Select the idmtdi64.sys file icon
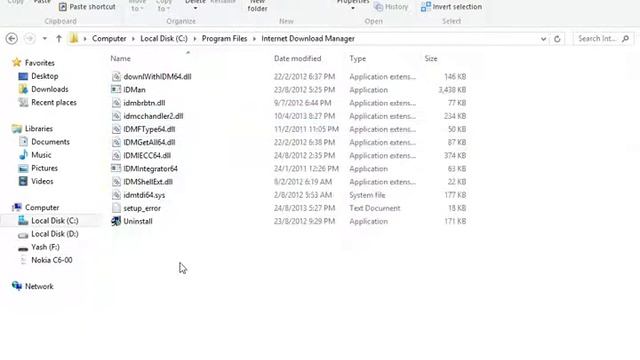Viewport: 640px width, 360px height. coord(116,195)
